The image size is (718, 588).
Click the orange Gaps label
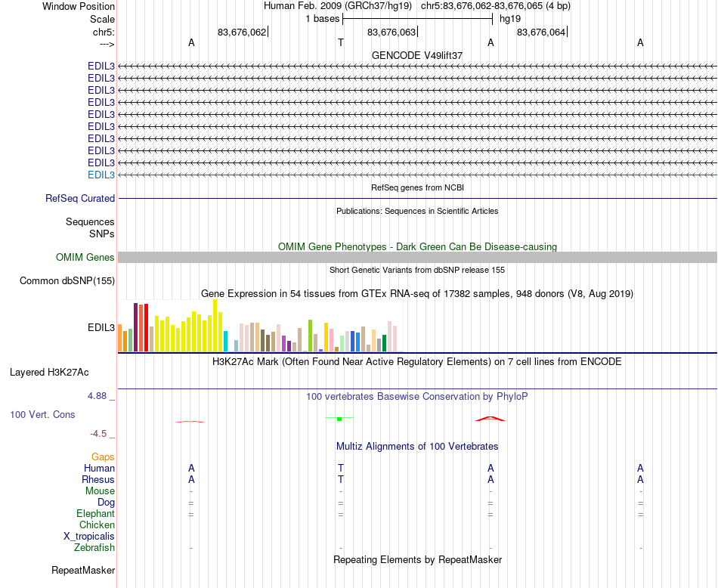[103, 456]
